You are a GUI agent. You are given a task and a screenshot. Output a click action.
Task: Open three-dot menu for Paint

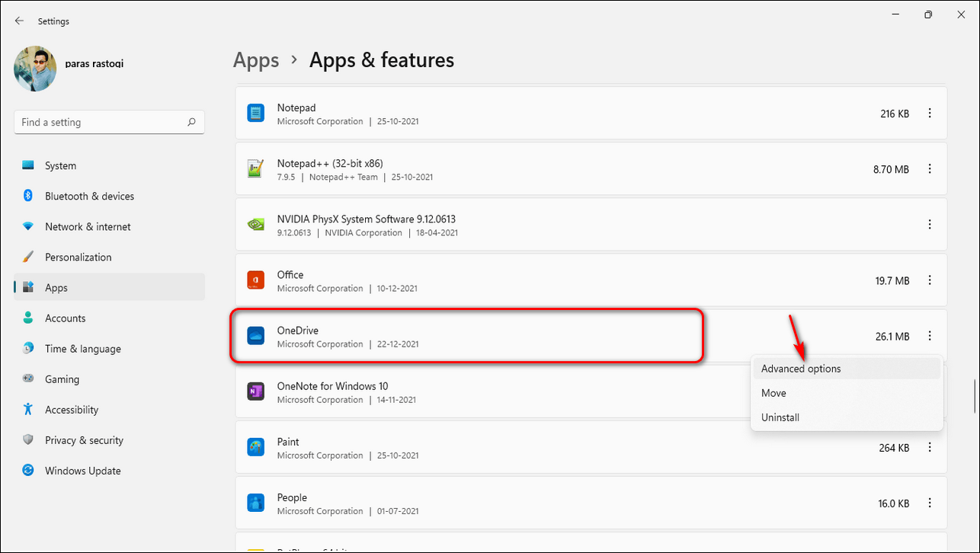(930, 447)
